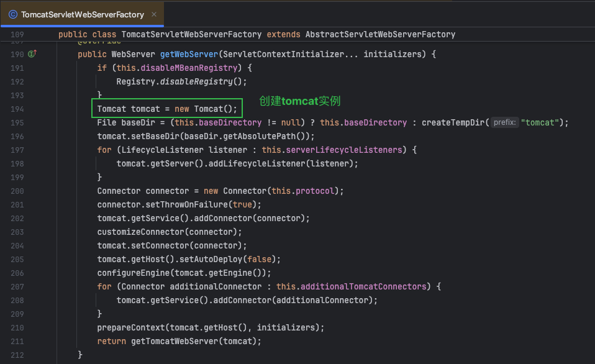Click line number 200 in the gutter

(17, 191)
